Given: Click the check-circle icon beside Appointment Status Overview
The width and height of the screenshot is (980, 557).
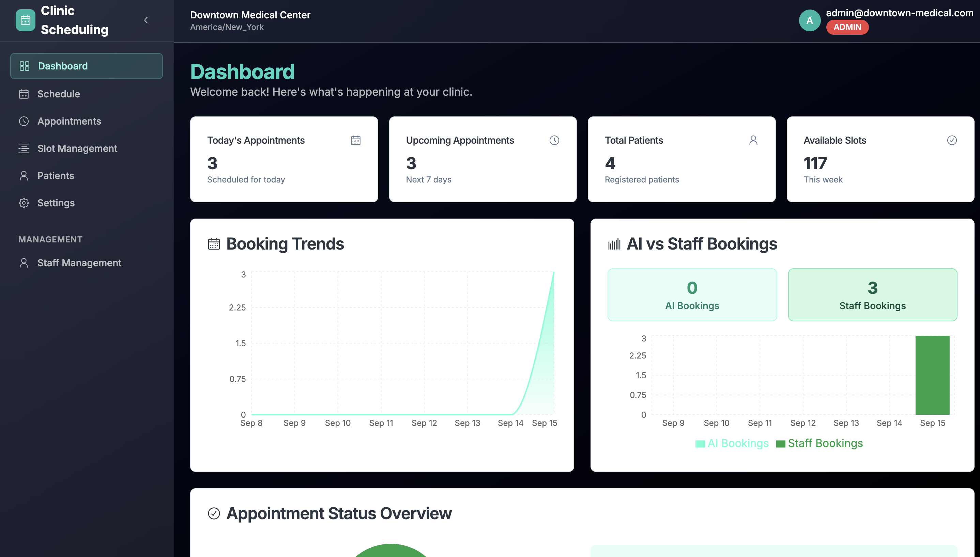Looking at the screenshot, I should click(214, 513).
